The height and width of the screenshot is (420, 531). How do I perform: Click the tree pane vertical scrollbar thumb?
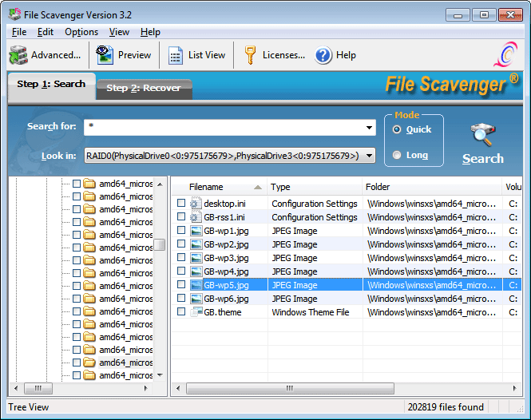[160, 244]
